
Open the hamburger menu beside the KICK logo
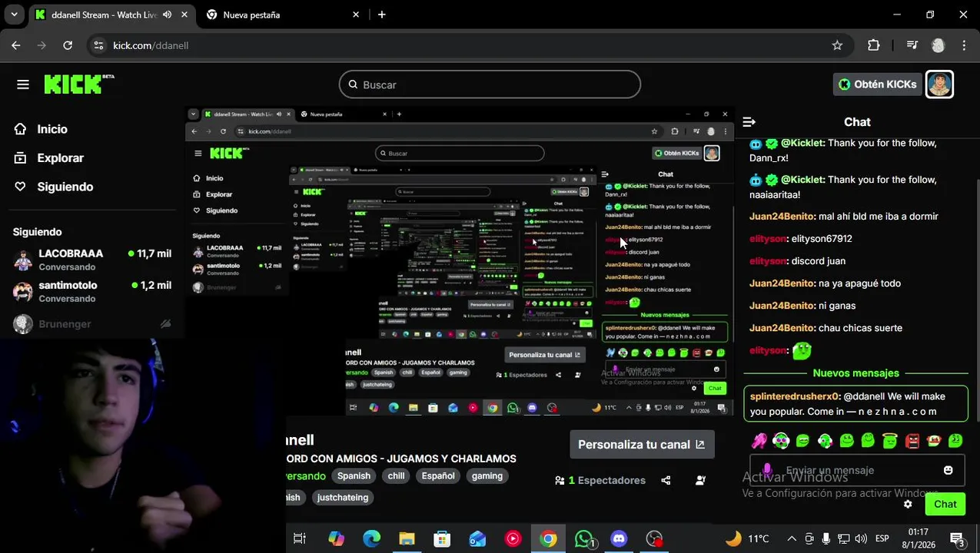pos(23,84)
